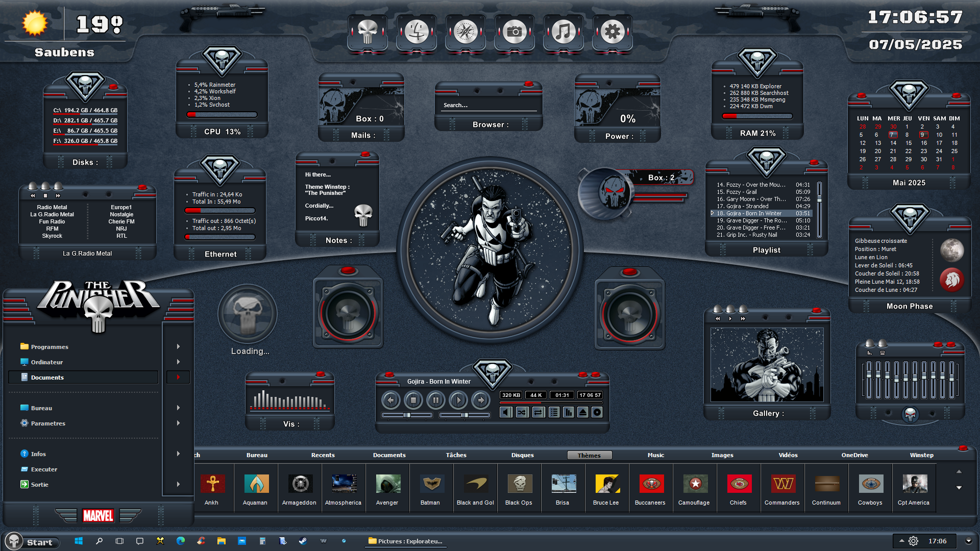Expand Programmes submenu arrow
This screenshot has height=551, width=980.
(x=178, y=346)
